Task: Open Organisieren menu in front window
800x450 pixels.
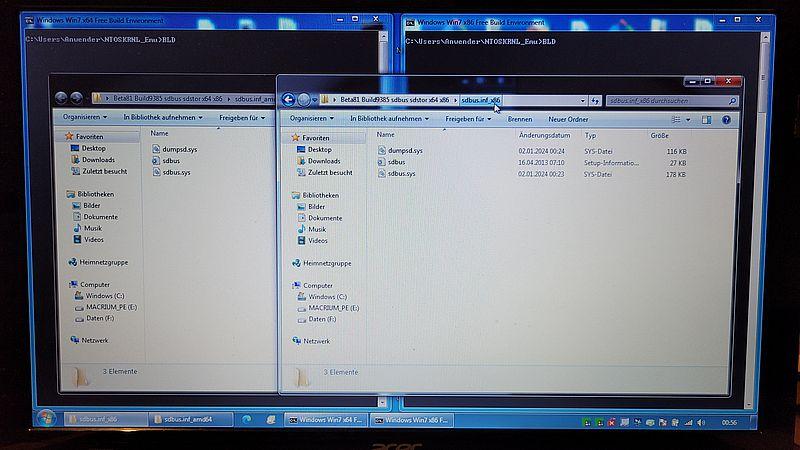Action: coord(311,118)
